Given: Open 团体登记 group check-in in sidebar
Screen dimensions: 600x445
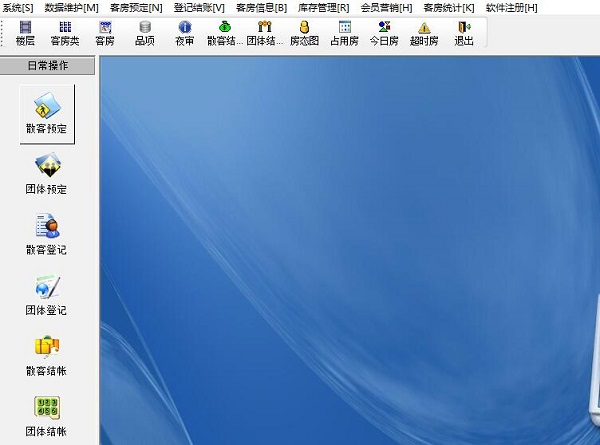Looking at the screenshot, I should tap(47, 295).
